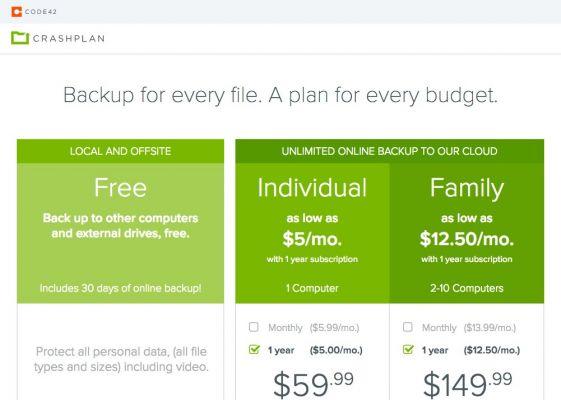This screenshot has width=561, height=400.
Task: Click the green CrashPlan folder icon
Action: click(20, 38)
